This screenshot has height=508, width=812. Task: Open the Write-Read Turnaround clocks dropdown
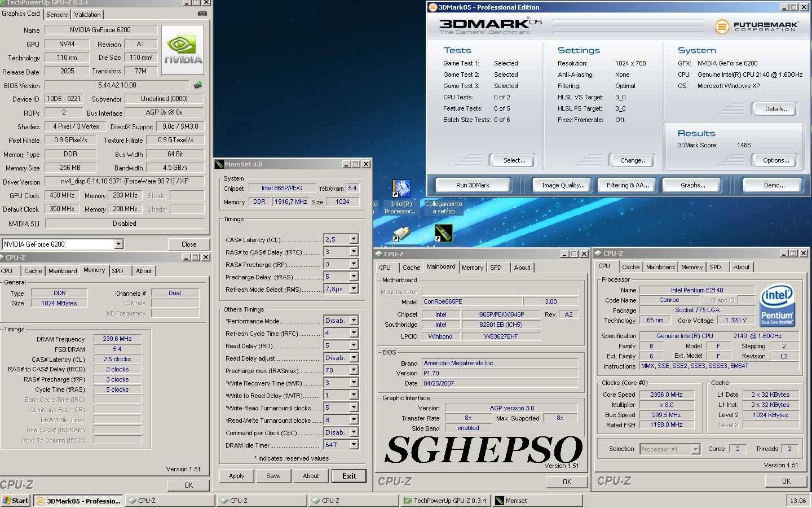point(354,408)
